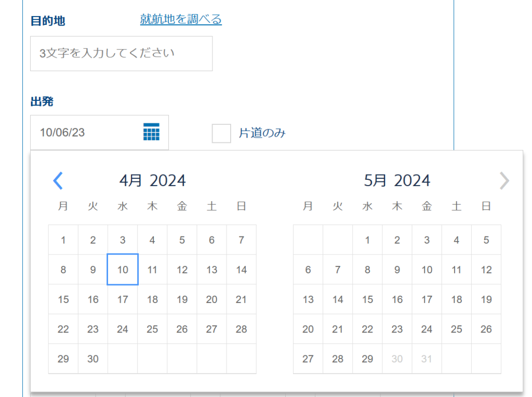This screenshot has width=532, height=397.
Task: Open the 就航地を調べる link
Action: pyautogui.click(x=181, y=19)
